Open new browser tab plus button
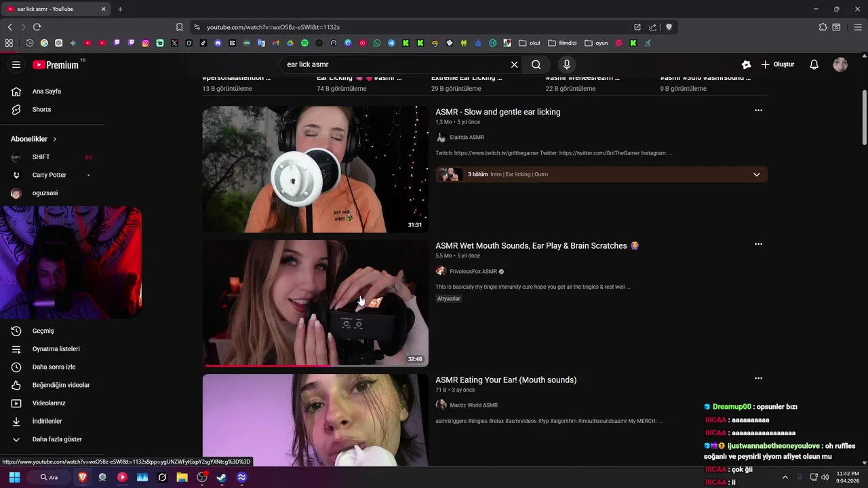Screen dimensions: 868x488 coord(120,9)
